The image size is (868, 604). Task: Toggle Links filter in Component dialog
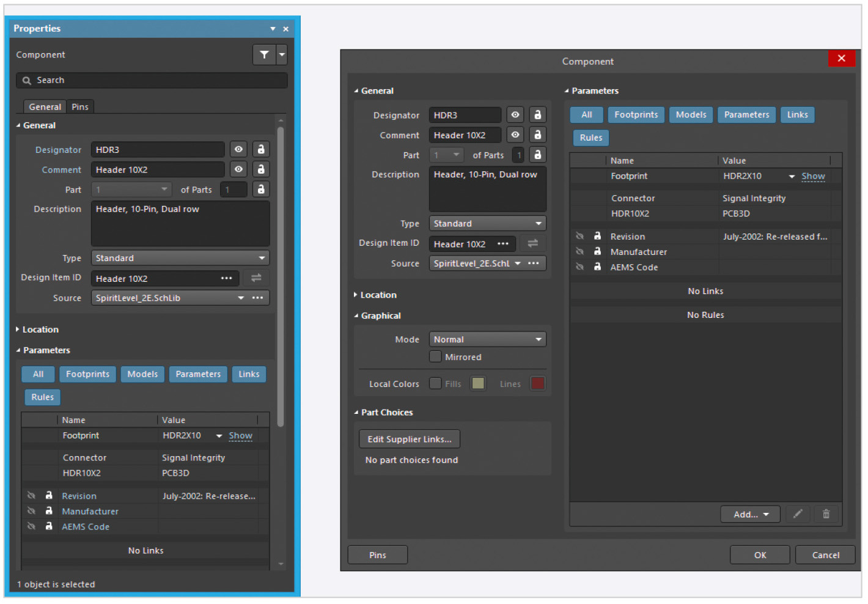click(x=798, y=115)
